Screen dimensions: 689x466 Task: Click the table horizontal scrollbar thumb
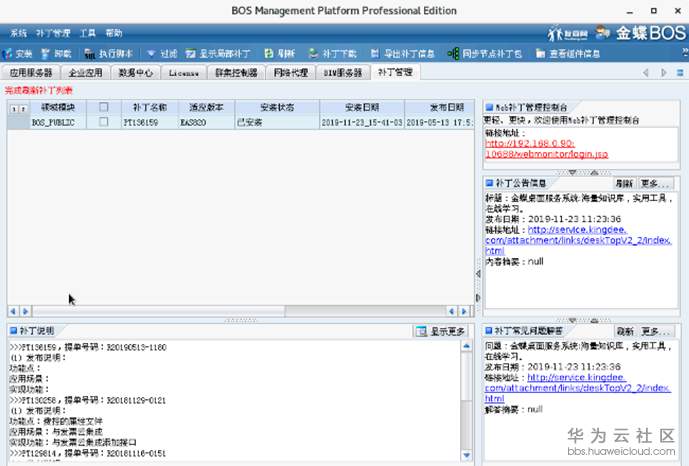159,311
